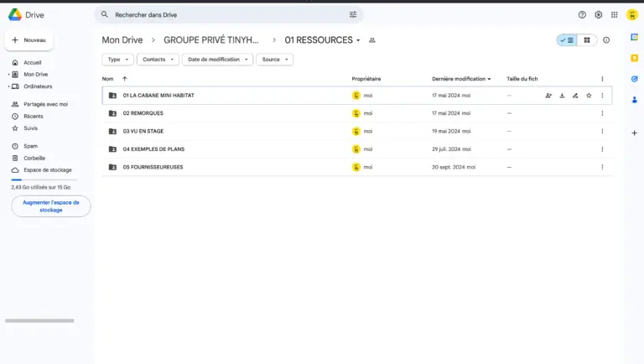
Task: Open the Google apps grid launcher
Action: click(x=615, y=15)
